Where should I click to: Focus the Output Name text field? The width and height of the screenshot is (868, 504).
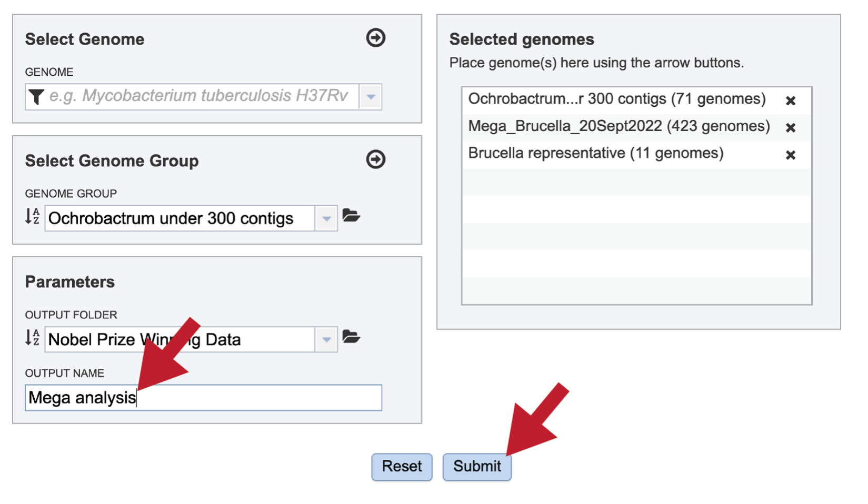tap(203, 398)
